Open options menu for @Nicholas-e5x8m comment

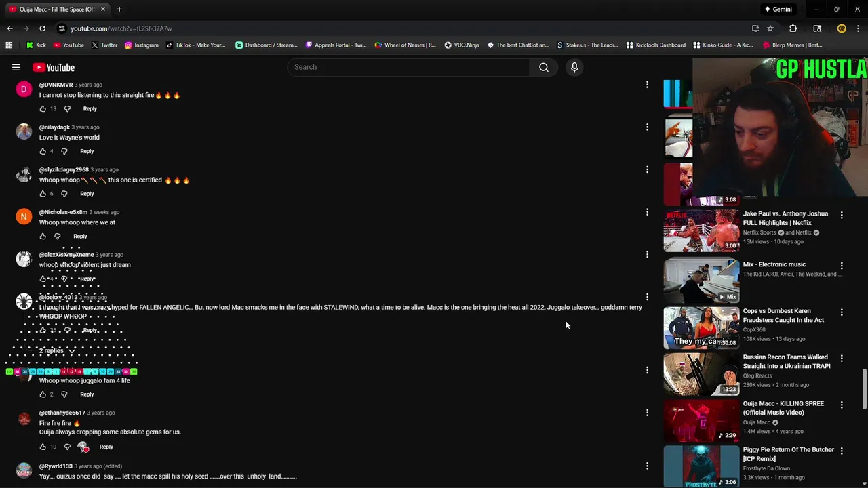point(647,212)
